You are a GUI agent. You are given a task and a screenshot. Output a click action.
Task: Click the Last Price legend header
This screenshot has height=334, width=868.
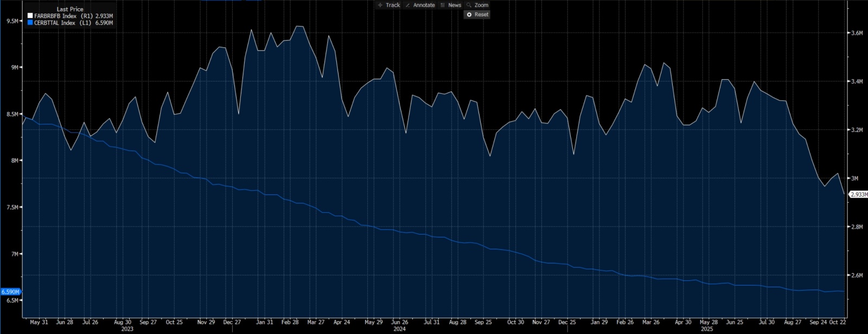click(x=70, y=9)
